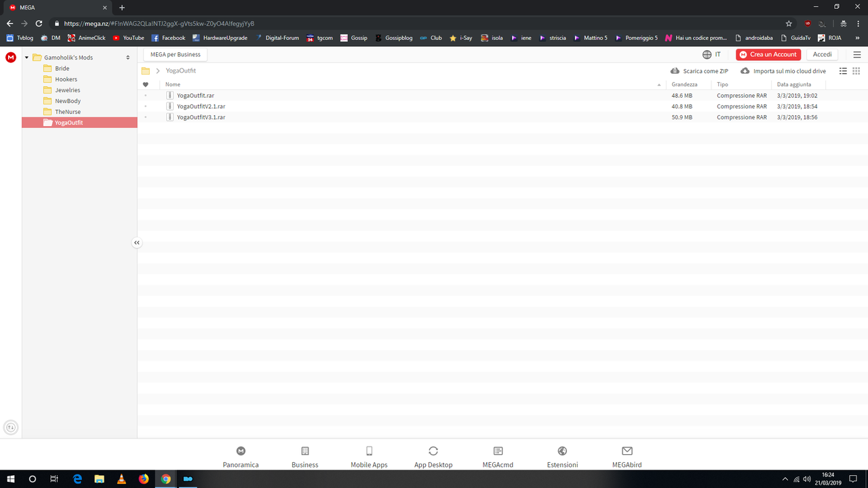
Task: Open the hamburger main menu
Action: click(857, 54)
